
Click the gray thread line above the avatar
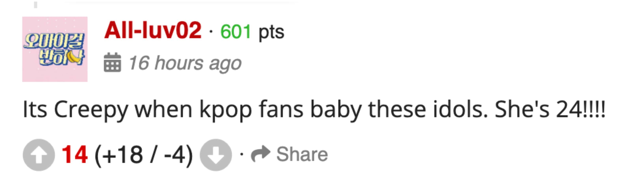[x=36, y=5]
